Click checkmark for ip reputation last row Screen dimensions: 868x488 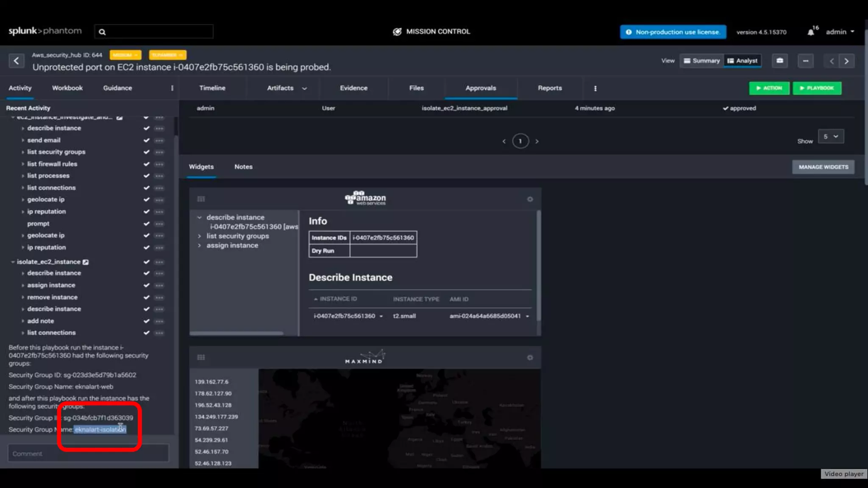coord(146,247)
